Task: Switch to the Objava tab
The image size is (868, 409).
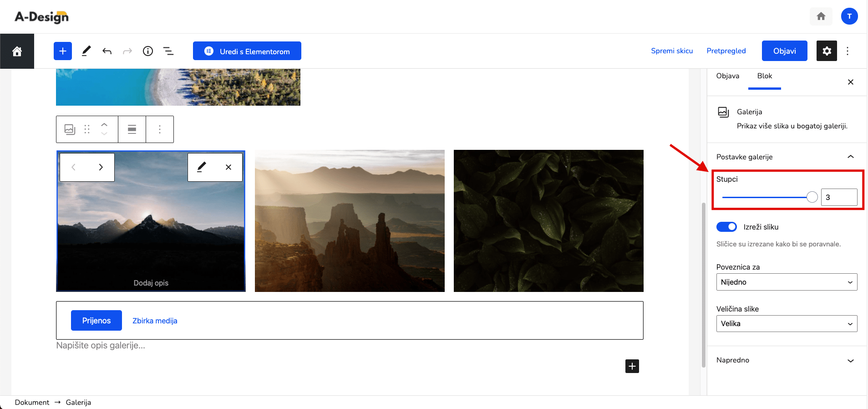Action: [727, 76]
